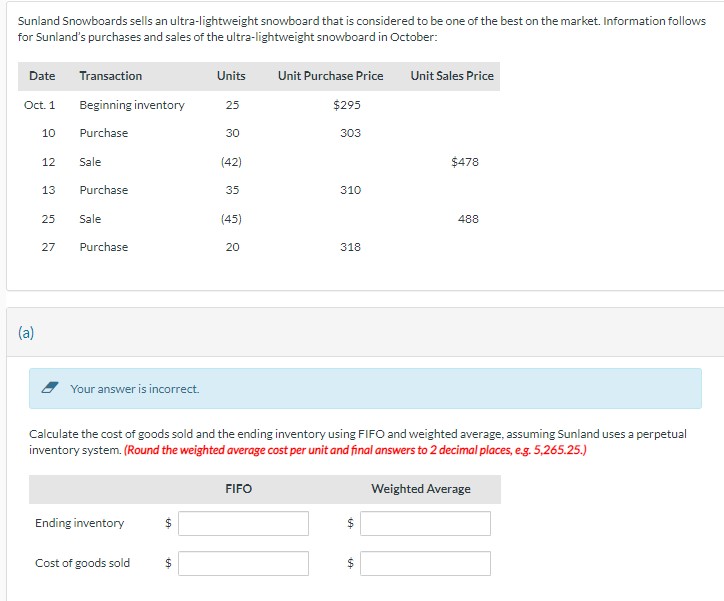
Task: Click the 'Date' column header
Action: 42,76
